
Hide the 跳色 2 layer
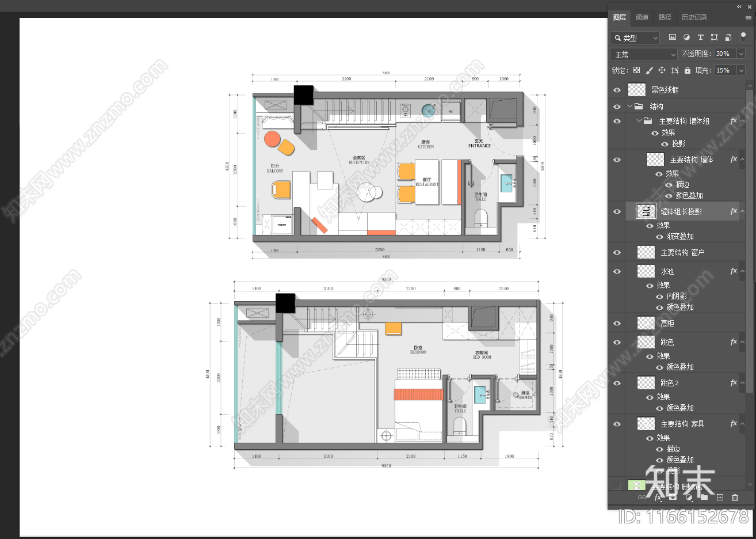point(617,383)
